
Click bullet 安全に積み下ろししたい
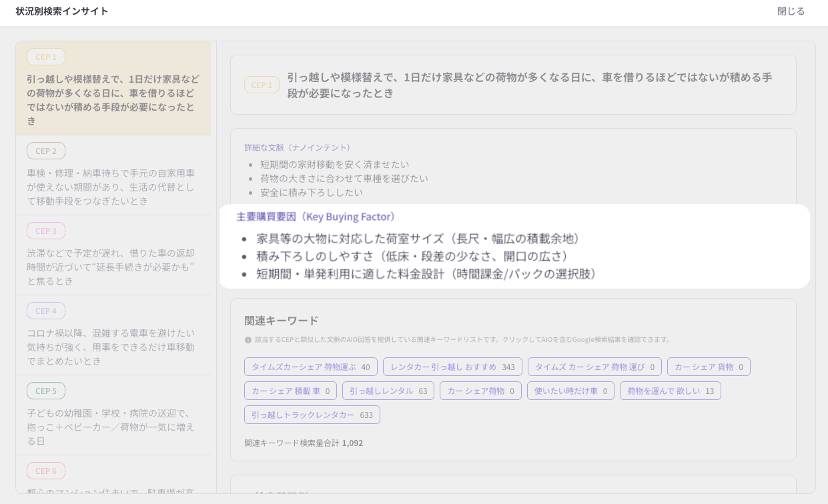[x=312, y=192]
